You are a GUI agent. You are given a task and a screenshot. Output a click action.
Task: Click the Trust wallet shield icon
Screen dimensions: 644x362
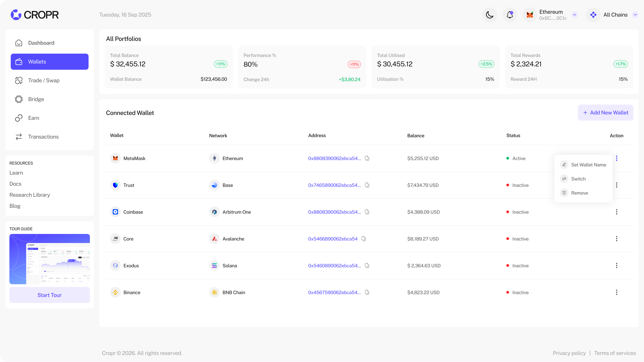click(115, 185)
